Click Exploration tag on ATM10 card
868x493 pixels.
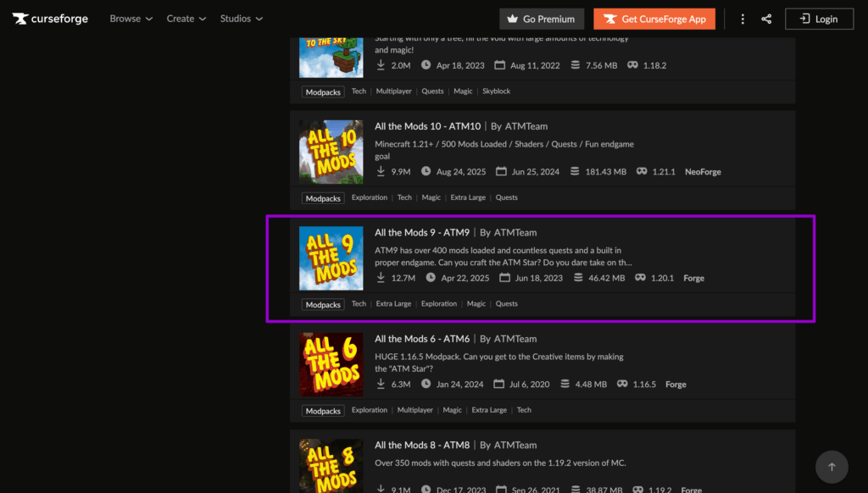(370, 197)
